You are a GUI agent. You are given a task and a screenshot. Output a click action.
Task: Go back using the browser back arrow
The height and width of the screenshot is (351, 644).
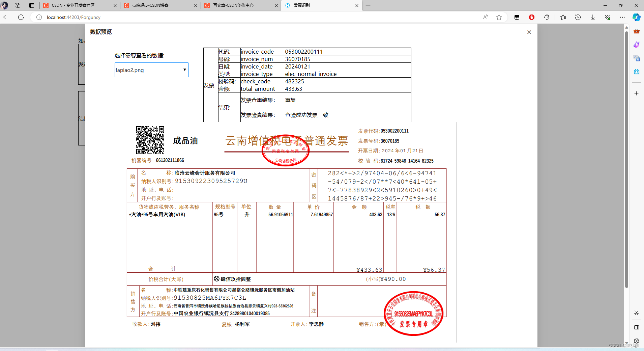[x=6, y=17]
